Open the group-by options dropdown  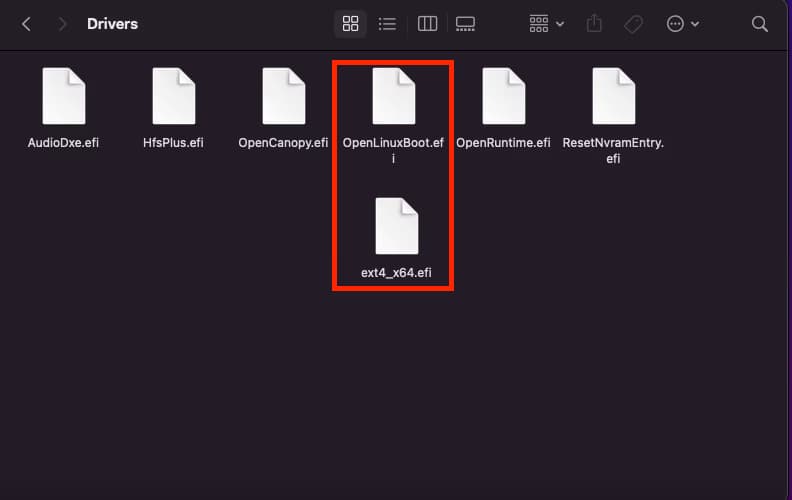click(x=547, y=24)
